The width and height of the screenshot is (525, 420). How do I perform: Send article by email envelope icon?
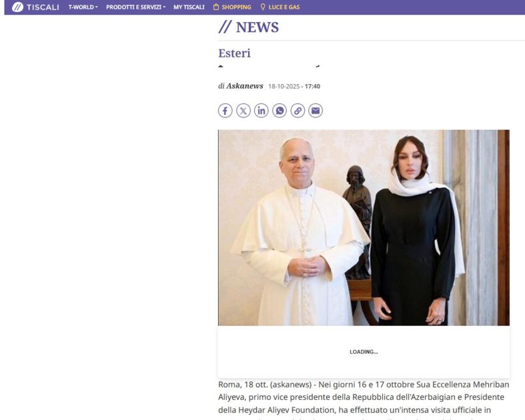coord(316,111)
